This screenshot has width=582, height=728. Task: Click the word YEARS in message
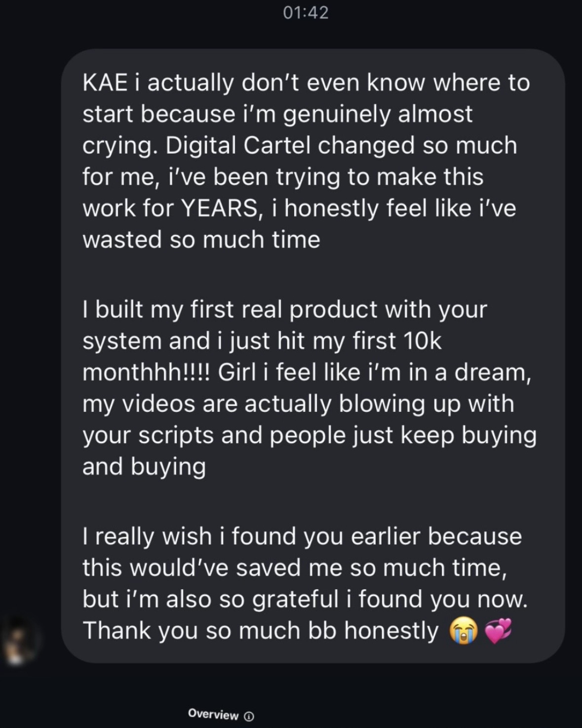(220, 208)
